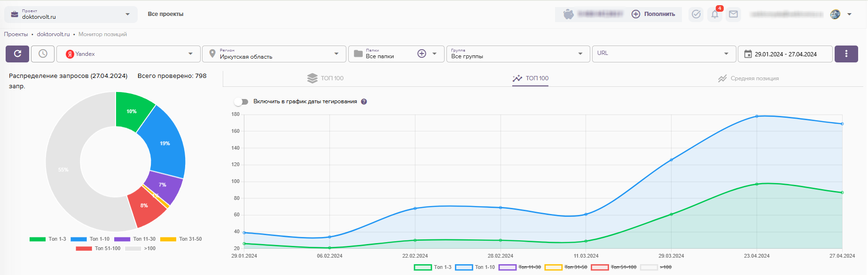
Task: Switch to the Средняя позиция tab
Action: 748,78
